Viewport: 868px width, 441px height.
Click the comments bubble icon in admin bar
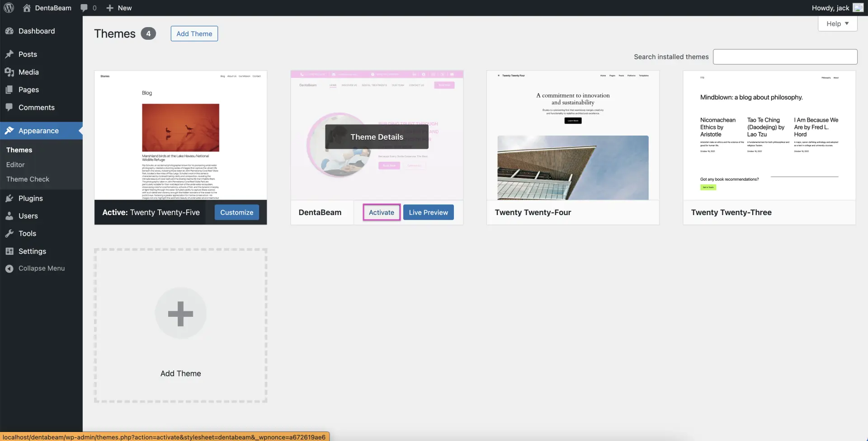84,8
